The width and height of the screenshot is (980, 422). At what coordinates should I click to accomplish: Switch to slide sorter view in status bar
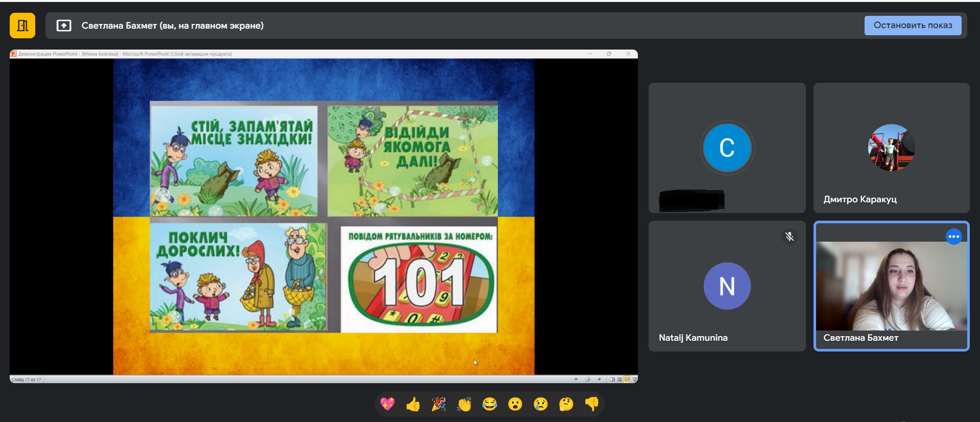(x=619, y=379)
